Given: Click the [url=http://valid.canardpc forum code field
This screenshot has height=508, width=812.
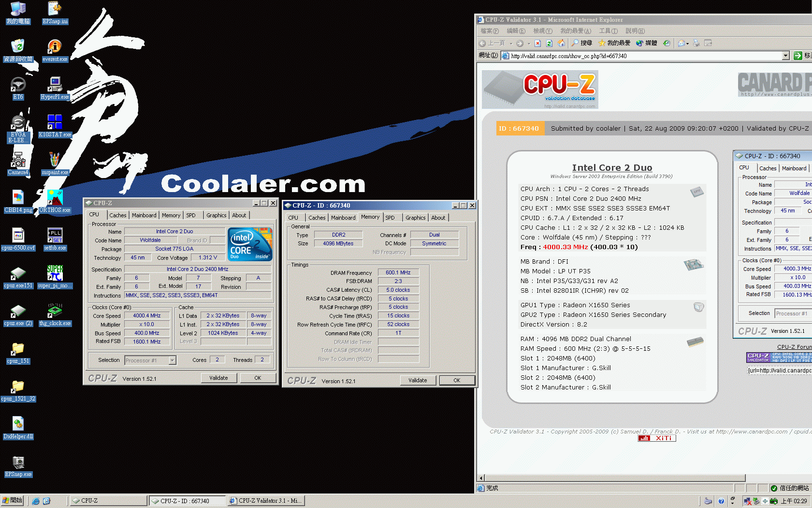Looking at the screenshot, I should tap(780, 371).
